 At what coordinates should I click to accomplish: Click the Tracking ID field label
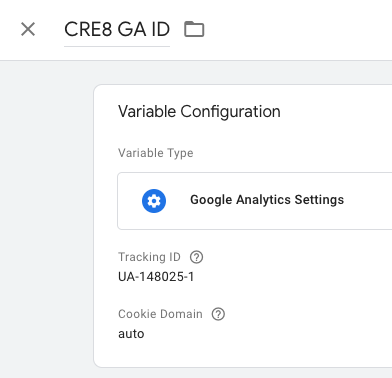click(149, 257)
